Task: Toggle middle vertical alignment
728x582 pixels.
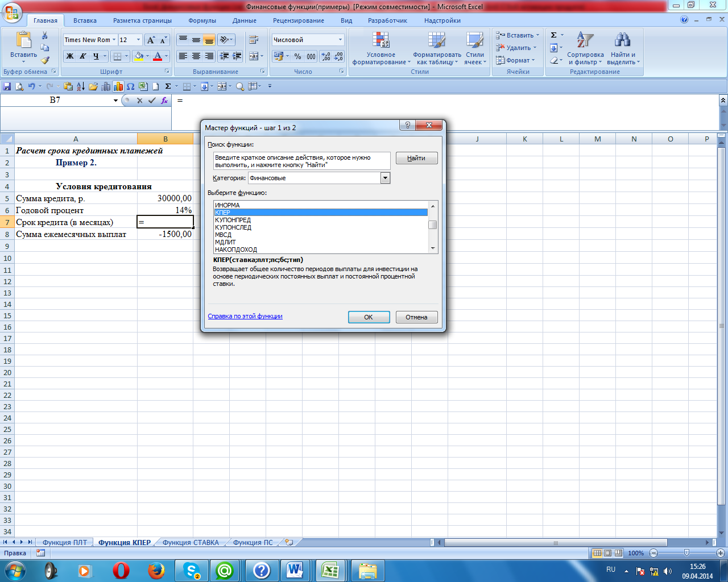Action: pyautogui.click(x=196, y=40)
